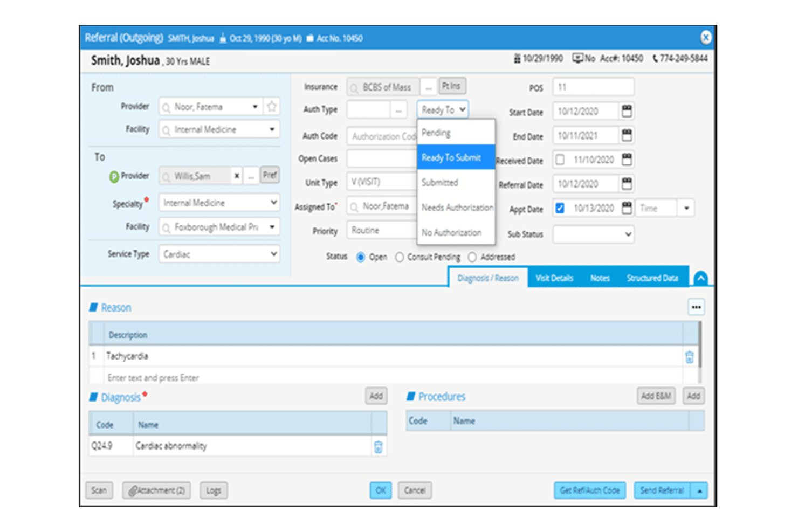Click the Pref button
798x532 pixels.
pyautogui.click(x=270, y=175)
